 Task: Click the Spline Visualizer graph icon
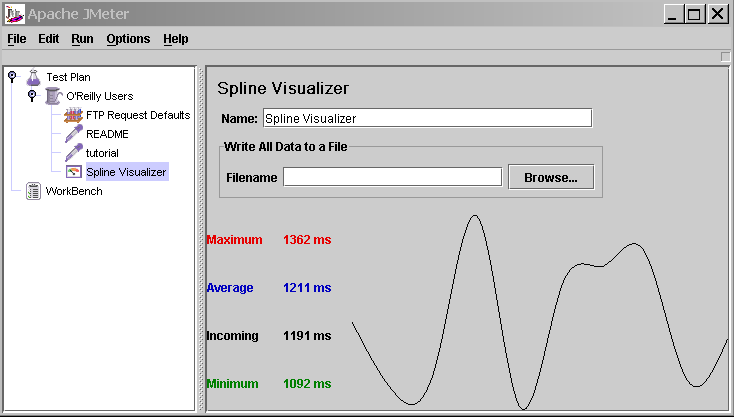pyautogui.click(x=73, y=172)
